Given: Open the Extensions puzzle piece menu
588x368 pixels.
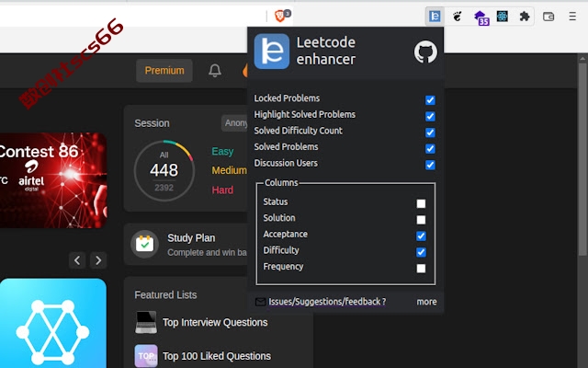Looking at the screenshot, I should pyautogui.click(x=525, y=17).
